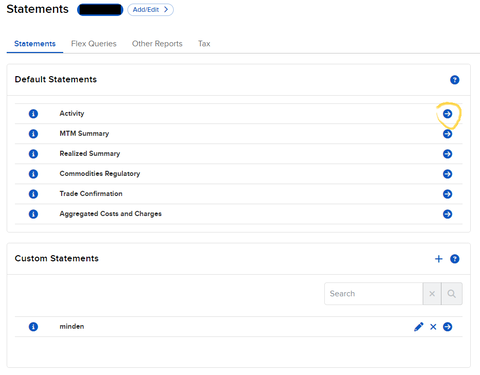Switch to the Flex Queries tab
The image size is (480, 375).
(x=94, y=44)
